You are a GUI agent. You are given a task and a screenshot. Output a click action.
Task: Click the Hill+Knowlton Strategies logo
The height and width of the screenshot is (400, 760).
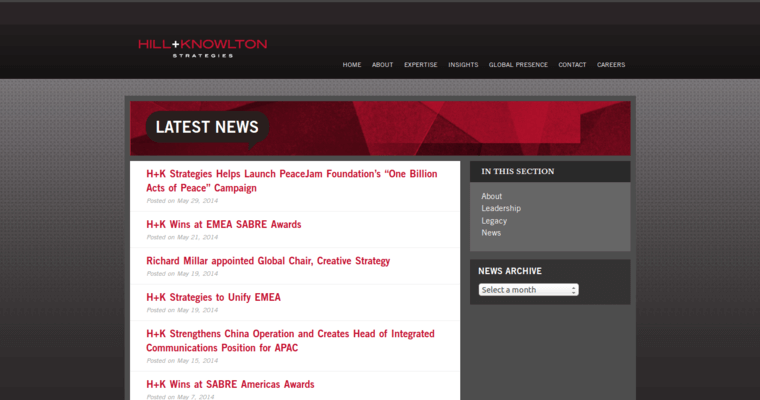203,48
